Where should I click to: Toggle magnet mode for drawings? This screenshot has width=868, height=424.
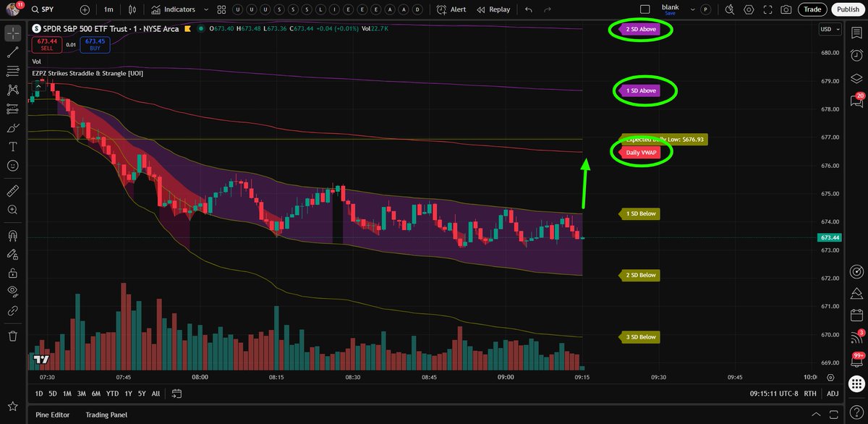coord(12,235)
